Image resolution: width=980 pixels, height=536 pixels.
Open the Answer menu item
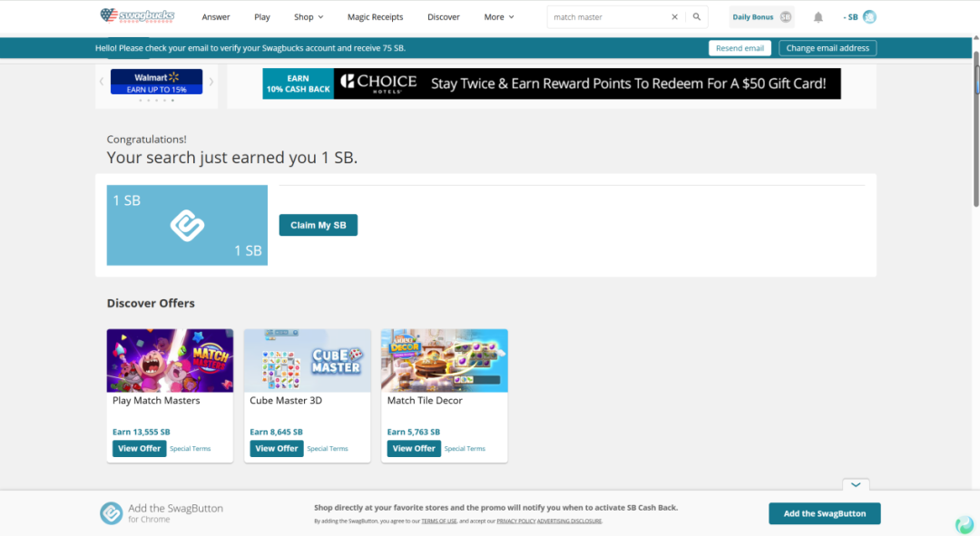(216, 17)
